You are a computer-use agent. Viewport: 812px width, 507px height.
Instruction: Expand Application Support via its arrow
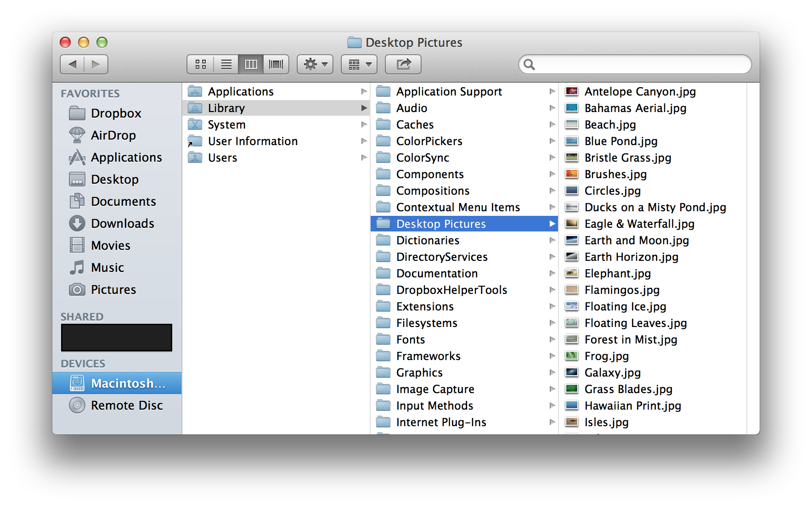click(552, 91)
